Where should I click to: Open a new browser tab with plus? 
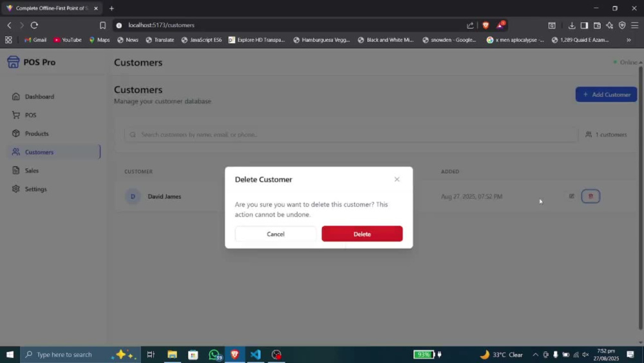click(111, 8)
